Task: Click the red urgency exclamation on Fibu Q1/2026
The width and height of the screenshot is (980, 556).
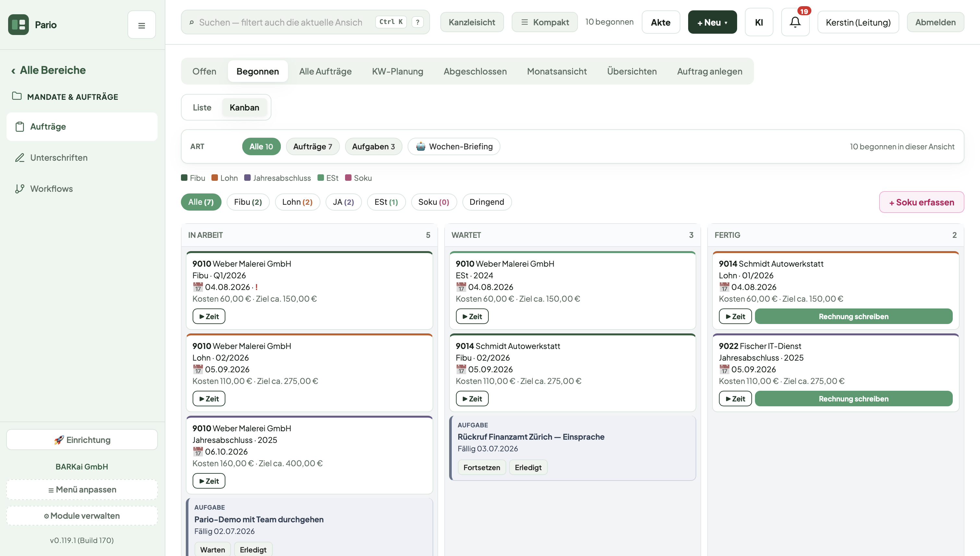Action: pyautogui.click(x=257, y=287)
